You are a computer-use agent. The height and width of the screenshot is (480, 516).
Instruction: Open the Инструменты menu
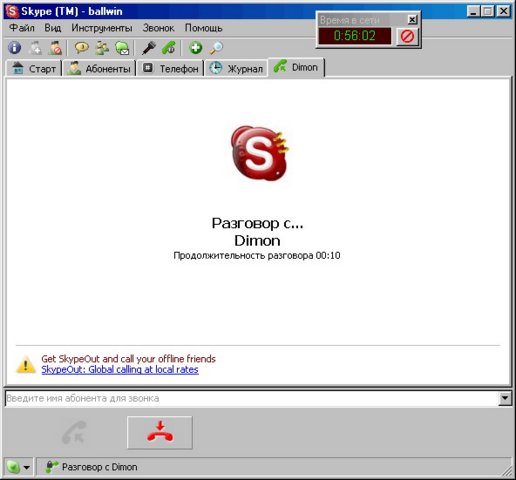(x=102, y=28)
